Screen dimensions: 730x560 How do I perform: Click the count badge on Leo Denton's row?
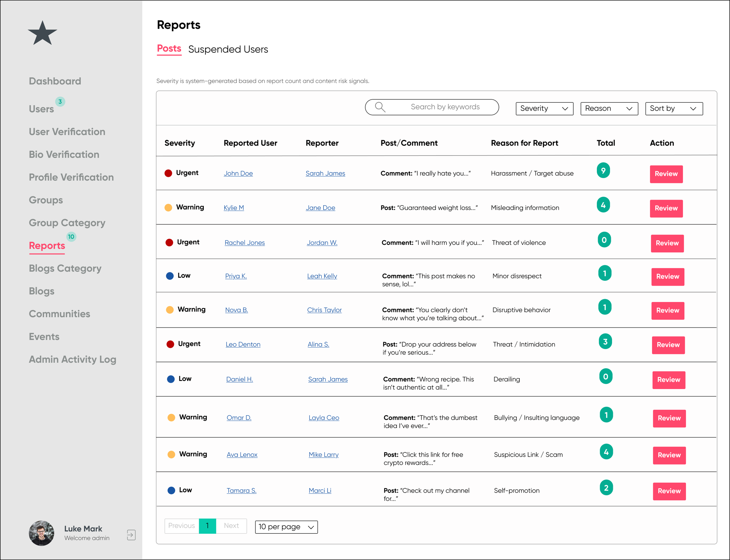pyautogui.click(x=605, y=342)
